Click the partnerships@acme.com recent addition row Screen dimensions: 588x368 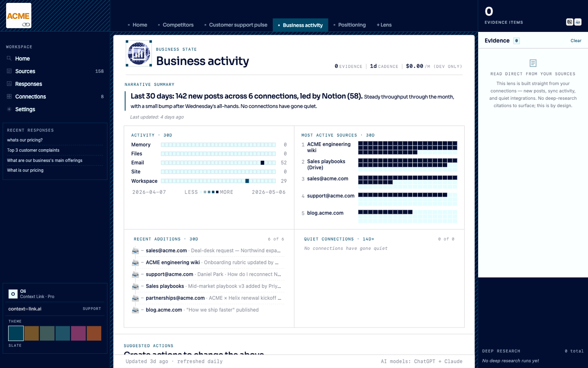click(208, 298)
